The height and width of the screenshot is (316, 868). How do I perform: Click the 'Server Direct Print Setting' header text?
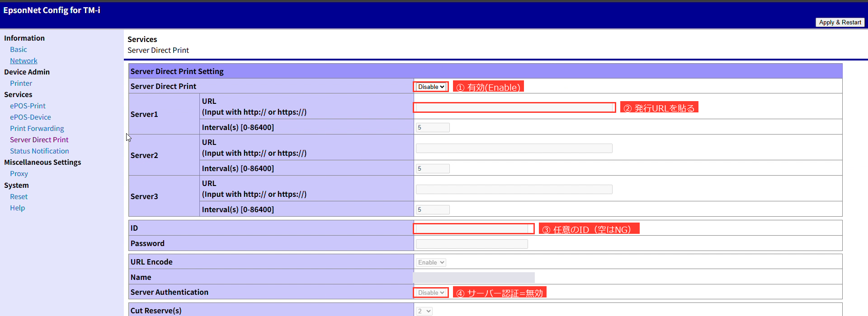coord(177,71)
